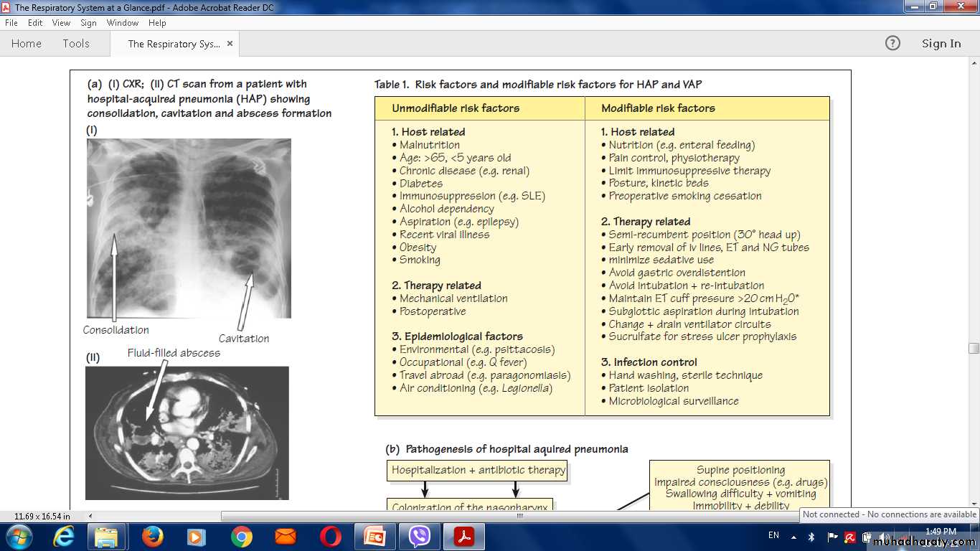Image resolution: width=980 pixels, height=551 pixels.
Task: Open the Opera browser taskbar icon
Action: [x=331, y=537]
